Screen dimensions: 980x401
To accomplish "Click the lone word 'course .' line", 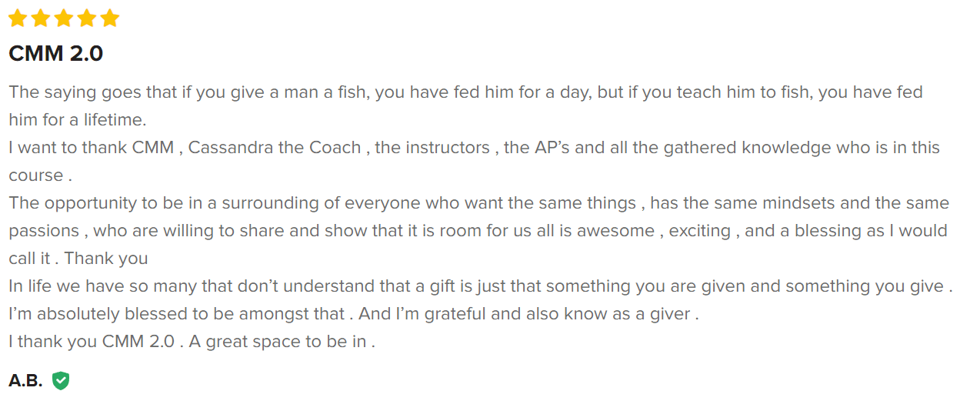I will pyautogui.click(x=40, y=175).
